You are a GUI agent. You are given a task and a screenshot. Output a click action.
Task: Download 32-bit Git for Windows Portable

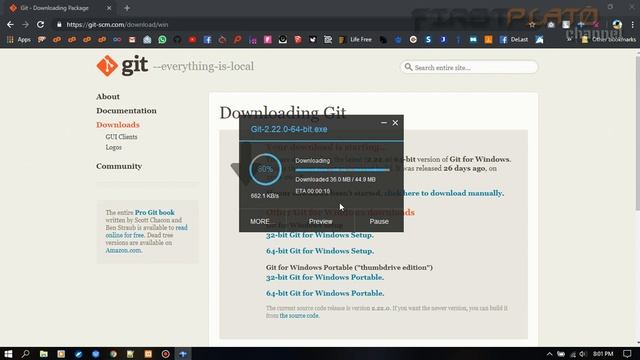[325, 277]
